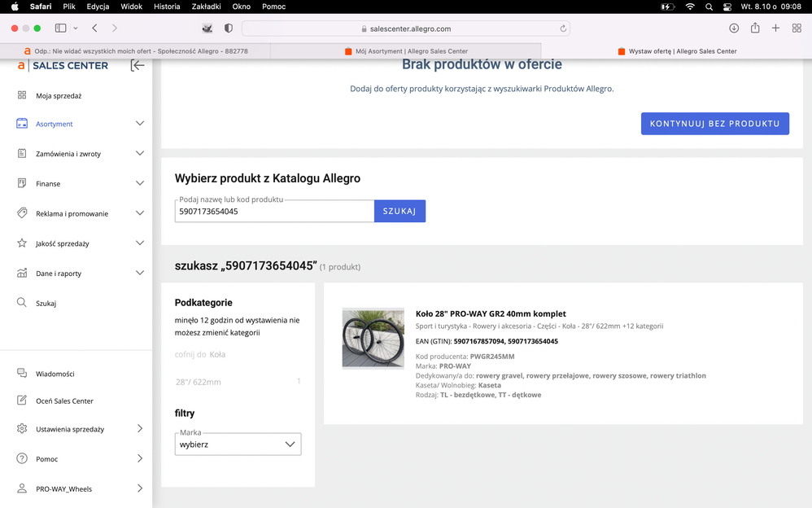
Task: Click the Oceń Sales Center edit icon
Action: coord(22,401)
